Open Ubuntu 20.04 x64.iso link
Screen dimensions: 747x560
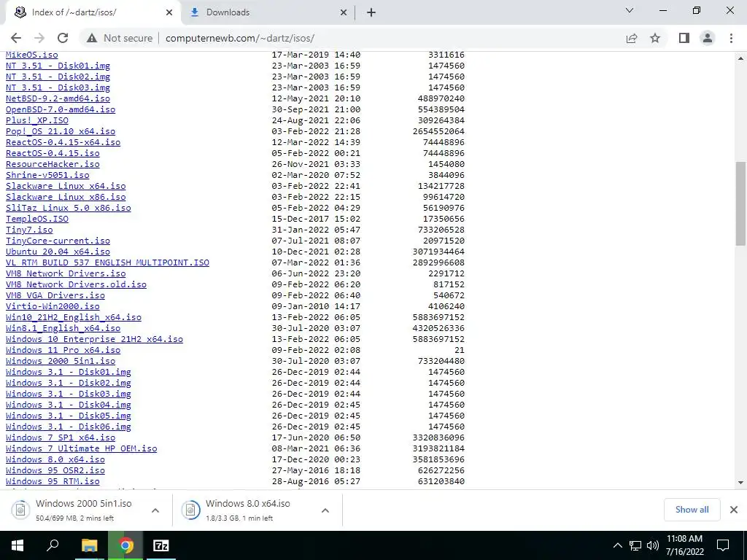58,252
